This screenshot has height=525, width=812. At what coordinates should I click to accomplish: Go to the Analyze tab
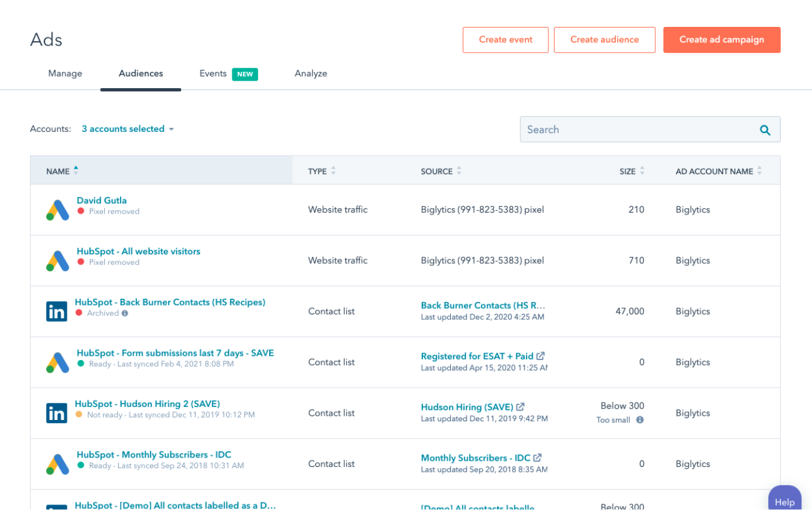click(x=311, y=73)
